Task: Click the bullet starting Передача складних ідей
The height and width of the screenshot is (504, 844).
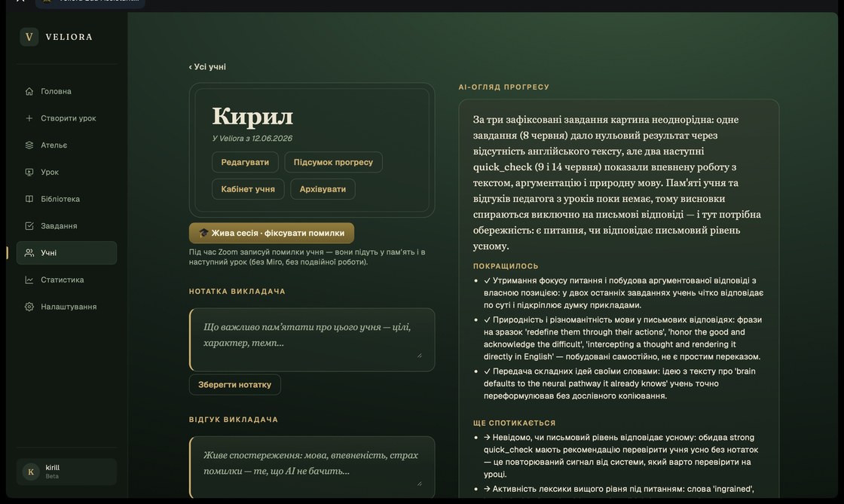Action: coord(619,383)
